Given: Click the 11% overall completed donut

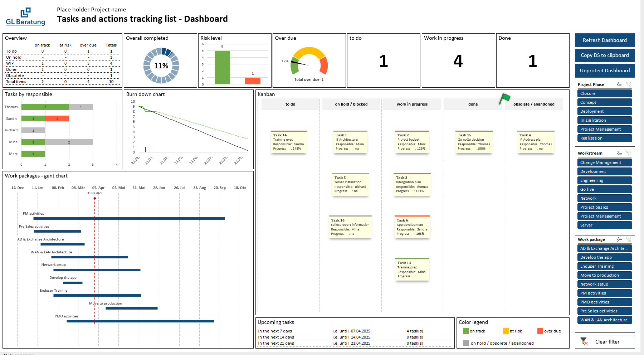Looking at the screenshot, I should coord(161,65).
